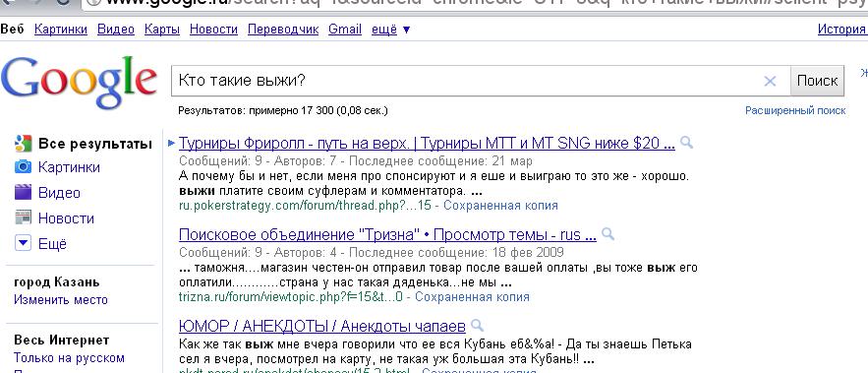Clear the search box with X

coord(770,82)
